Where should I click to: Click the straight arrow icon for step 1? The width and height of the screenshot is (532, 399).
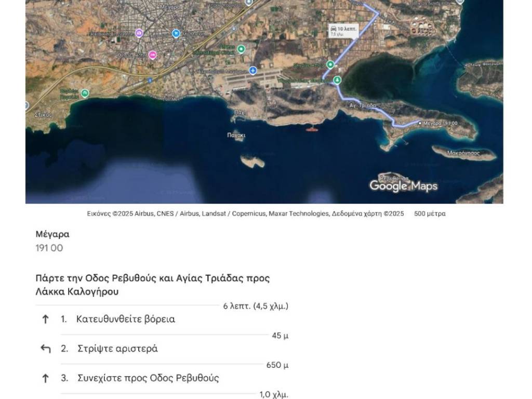click(45, 320)
